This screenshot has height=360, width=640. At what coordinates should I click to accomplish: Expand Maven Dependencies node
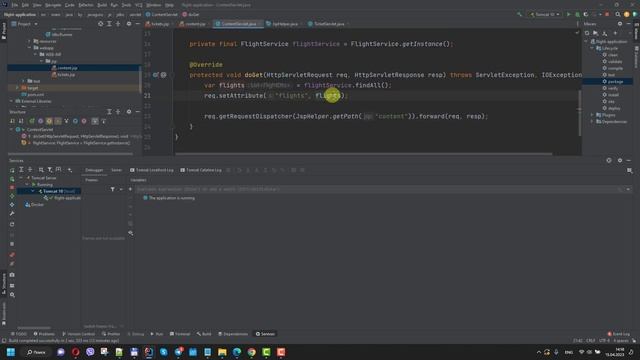592,122
